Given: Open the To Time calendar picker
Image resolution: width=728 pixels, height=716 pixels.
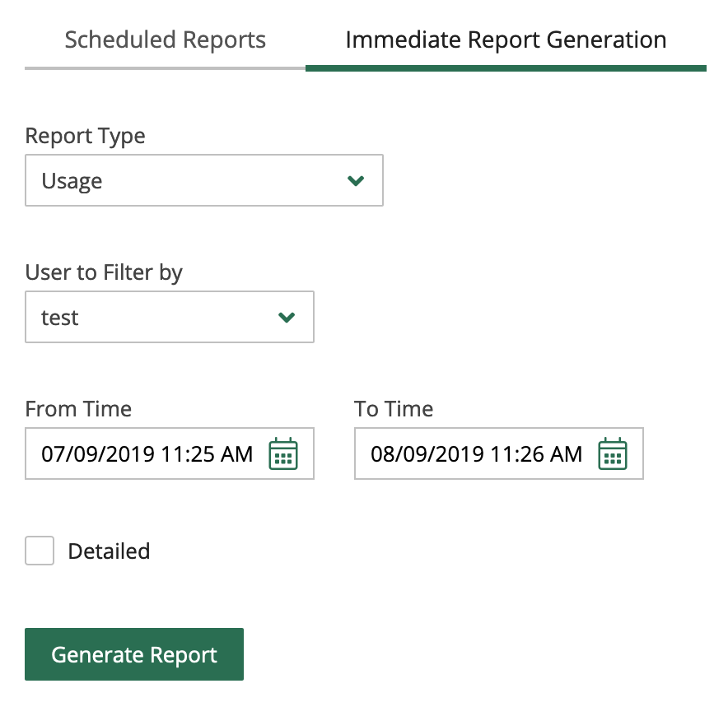Looking at the screenshot, I should [613, 453].
